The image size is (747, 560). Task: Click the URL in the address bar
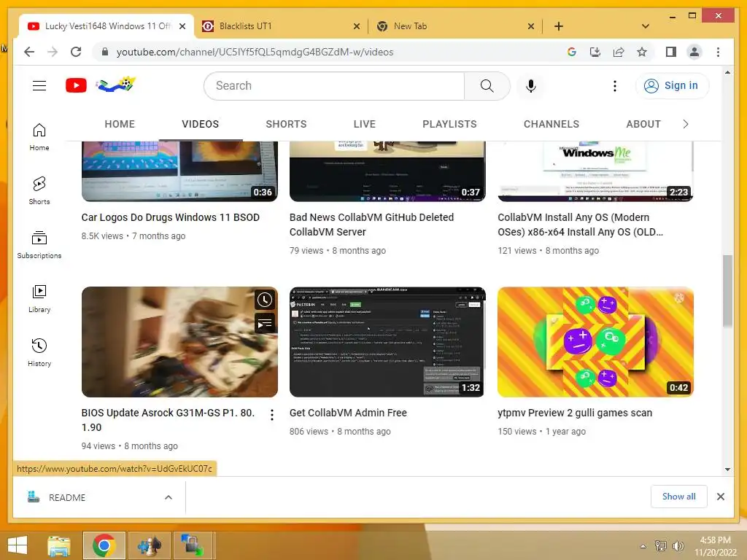tap(255, 52)
